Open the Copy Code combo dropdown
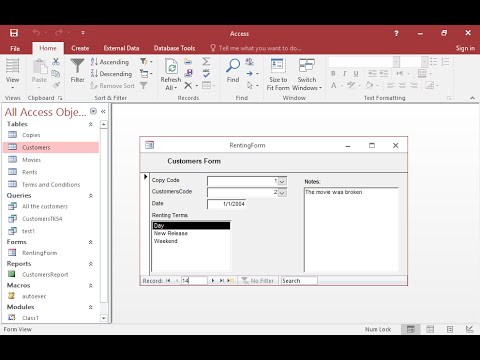Image resolution: width=480 pixels, height=360 pixels. [282, 181]
